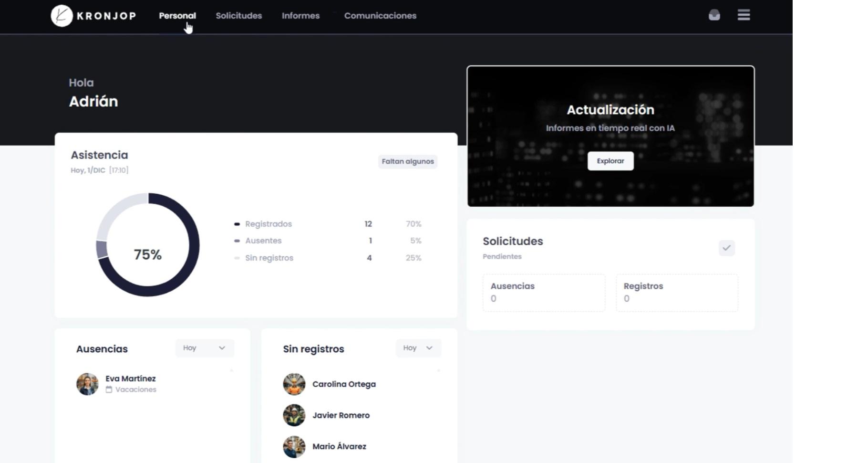Expand the Ausencias Hoy dropdown
Screen dimensions: 868x463
click(x=205, y=348)
